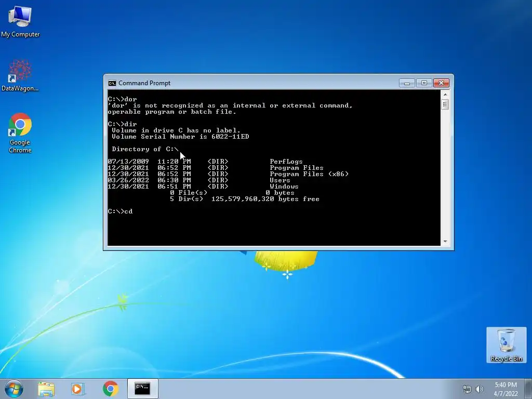Viewport: 532px width, 399px height.
Task: Click the 'Command Prompt' window title text
Action: (x=144, y=83)
